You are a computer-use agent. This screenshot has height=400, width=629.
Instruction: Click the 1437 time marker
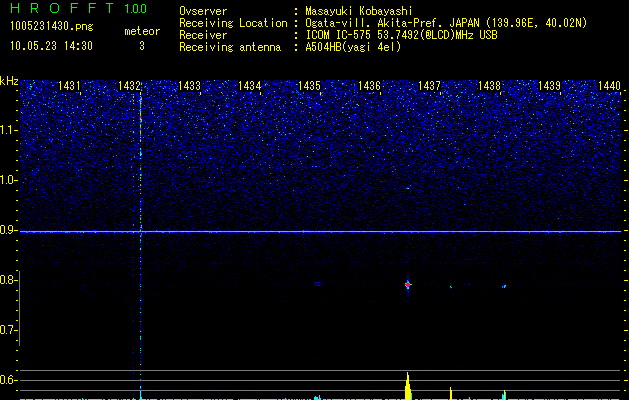click(429, 85)
